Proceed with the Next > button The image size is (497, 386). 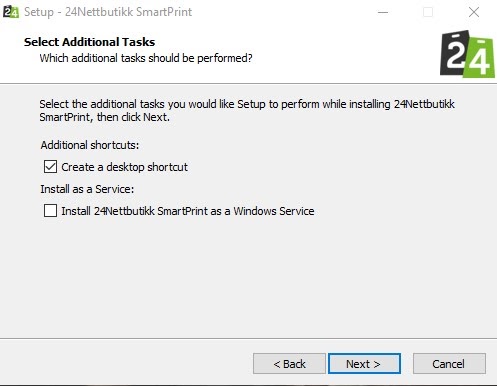364,364
